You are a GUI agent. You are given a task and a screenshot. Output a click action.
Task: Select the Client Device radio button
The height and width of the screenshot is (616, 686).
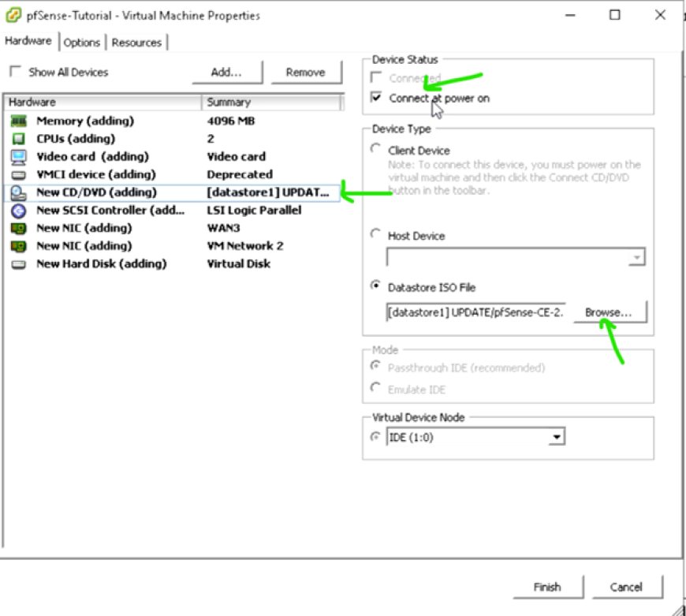coord(375,149)
